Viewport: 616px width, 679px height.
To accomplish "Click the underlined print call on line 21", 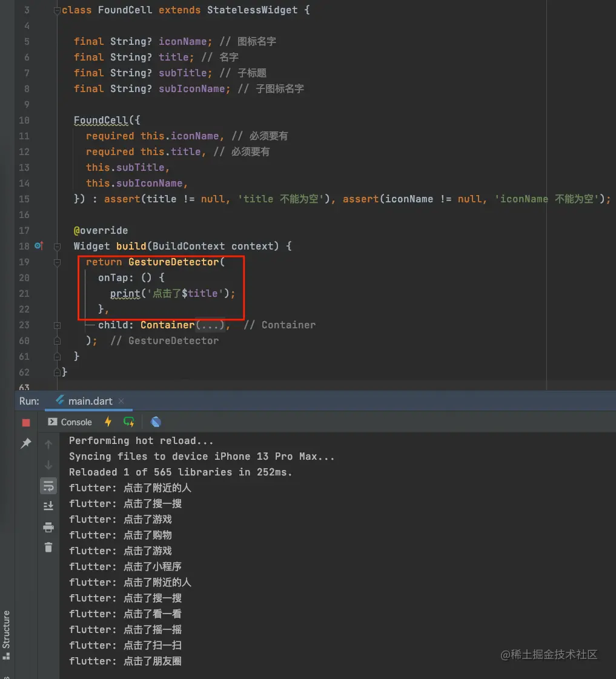I will pos(125,293).
